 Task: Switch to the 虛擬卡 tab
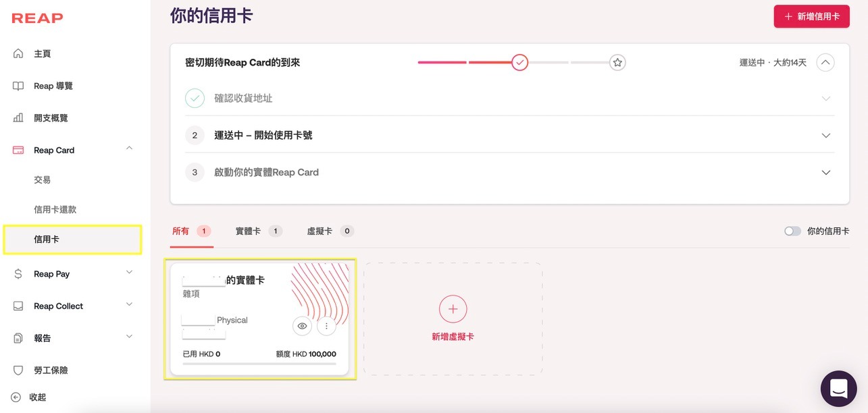(330, 231)
